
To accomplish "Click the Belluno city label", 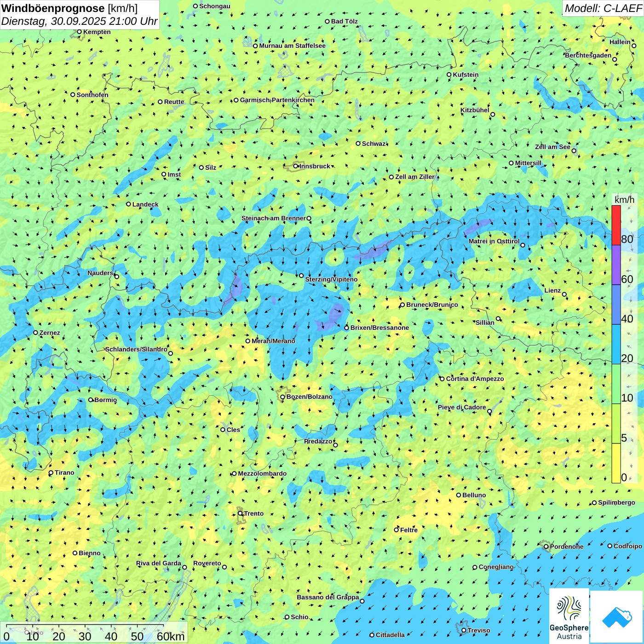I will (x=474, y=495).
